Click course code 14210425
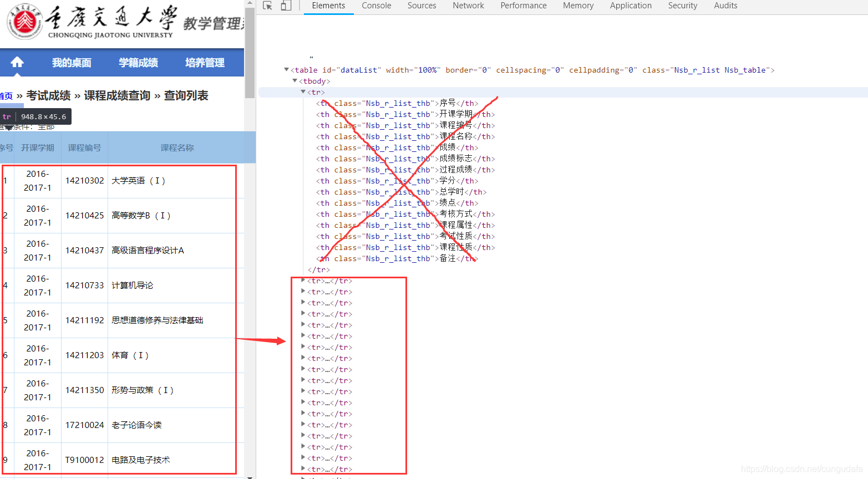868x479 pixels. pyautogui.click(x=84, y=216)
